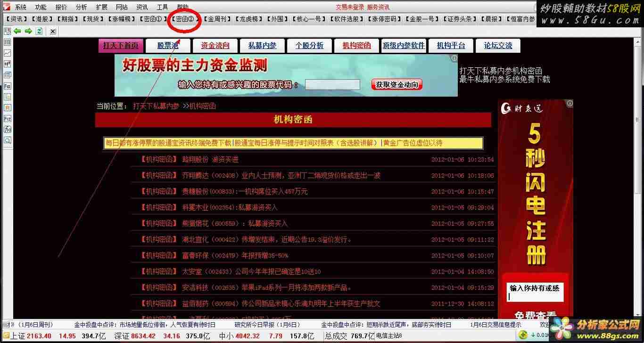644x343 pixels.
Task: Open the 股票池 navigation tab
Action: [x=168, y=46]
